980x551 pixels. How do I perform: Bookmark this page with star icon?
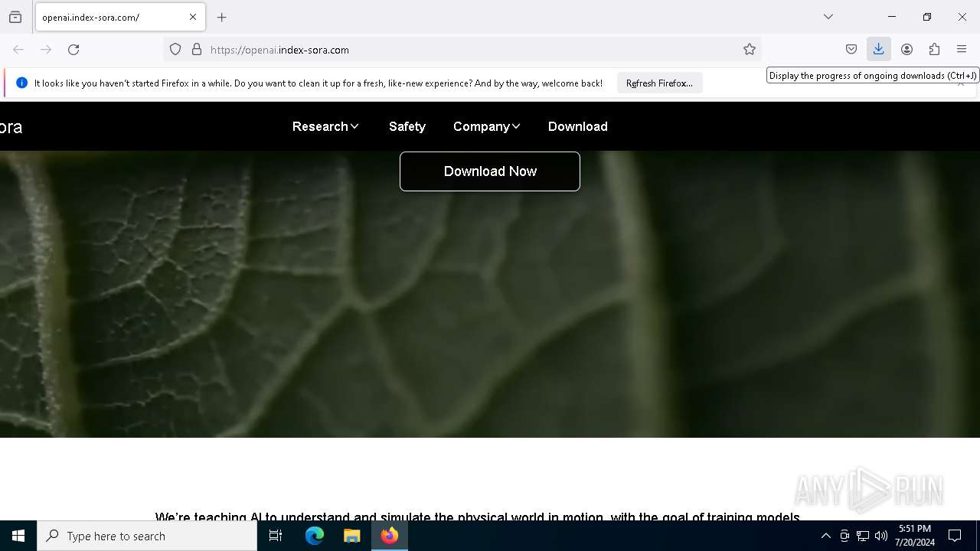tap(750, 50)
